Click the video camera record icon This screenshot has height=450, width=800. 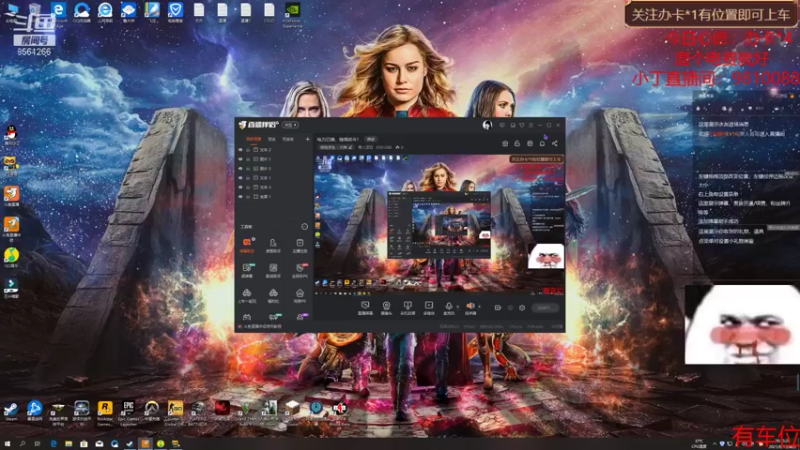pyautogui.click(x=497, y=308)
